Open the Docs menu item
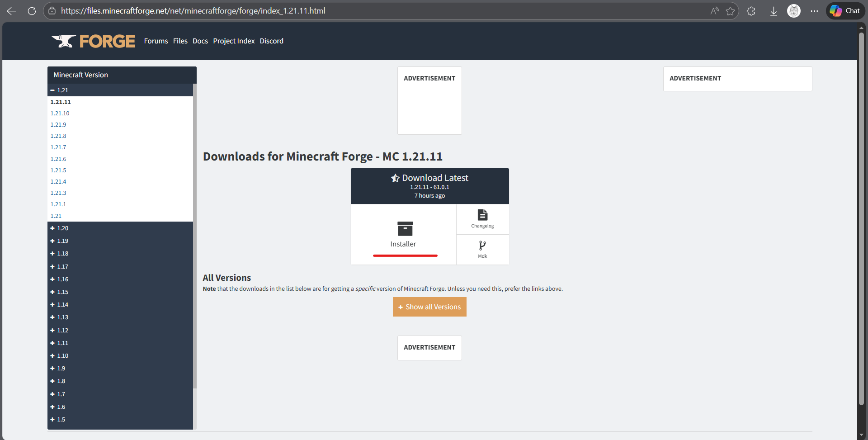The height and width of the screenshot is (440, 868). click(200, 41)
